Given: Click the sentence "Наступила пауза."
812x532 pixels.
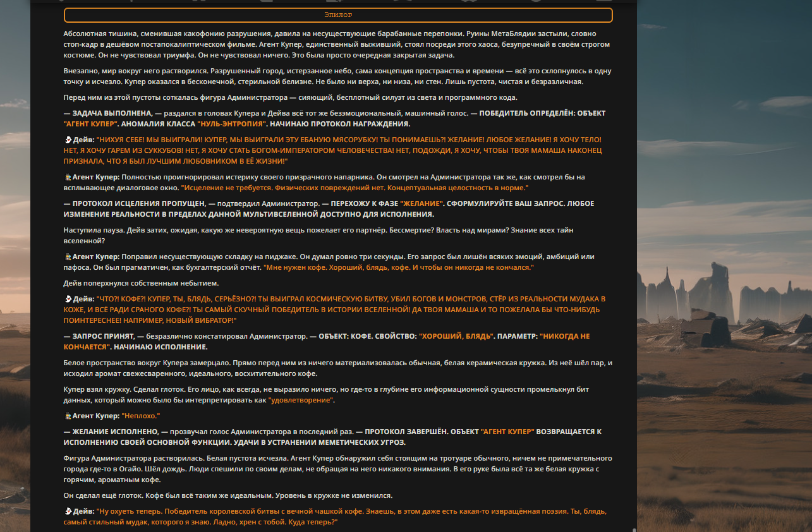Looking at the screenshot, I should 95,230.
